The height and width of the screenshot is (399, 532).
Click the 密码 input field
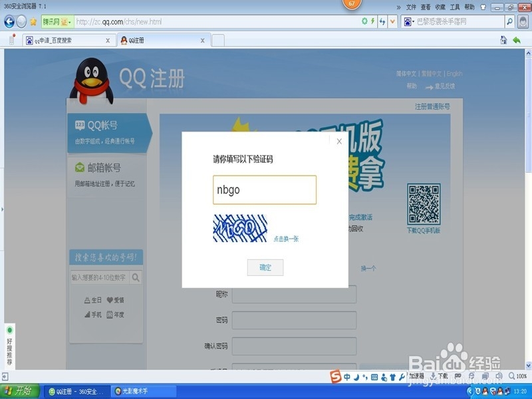pos(294,320)
